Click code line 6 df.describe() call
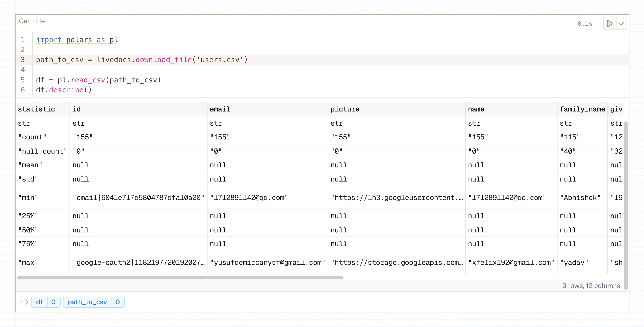The height and width of the screenshot is (327, 644). [x=64, y=90]
